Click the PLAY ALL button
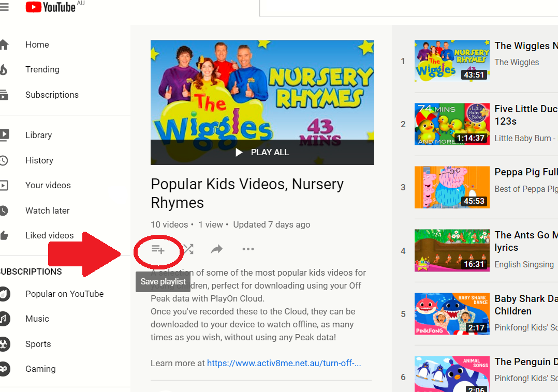Viewport: 558px width, 392px height. click(x=262, y=152)
